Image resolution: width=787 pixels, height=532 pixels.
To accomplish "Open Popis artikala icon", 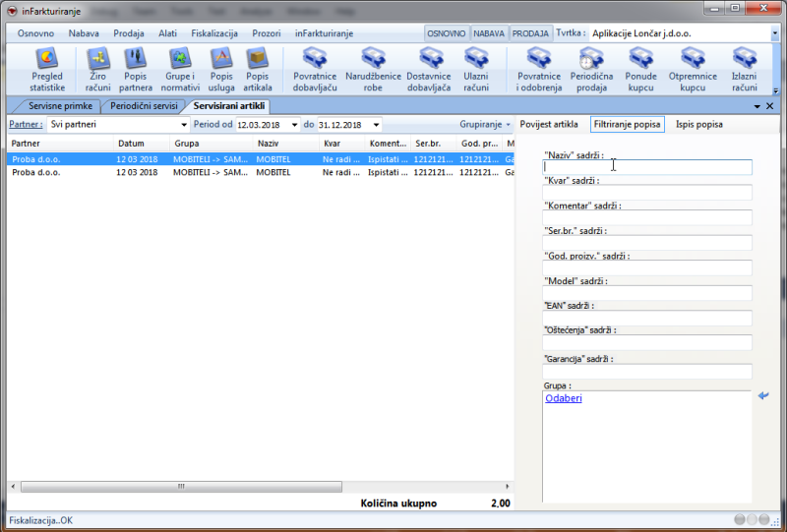I will [258, 70].
